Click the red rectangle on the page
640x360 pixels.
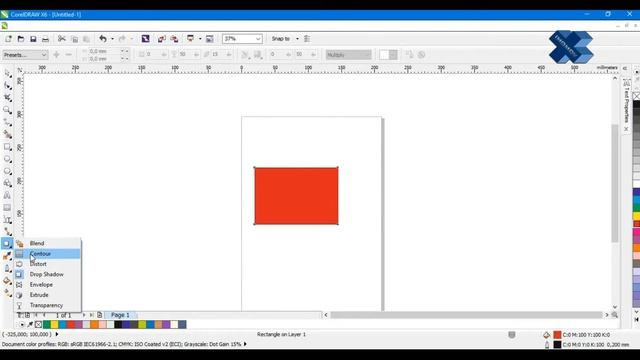click(296, 196)
